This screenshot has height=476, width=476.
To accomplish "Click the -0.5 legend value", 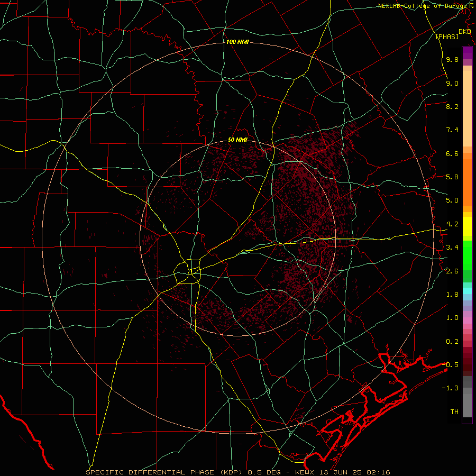I will point(450,365).
